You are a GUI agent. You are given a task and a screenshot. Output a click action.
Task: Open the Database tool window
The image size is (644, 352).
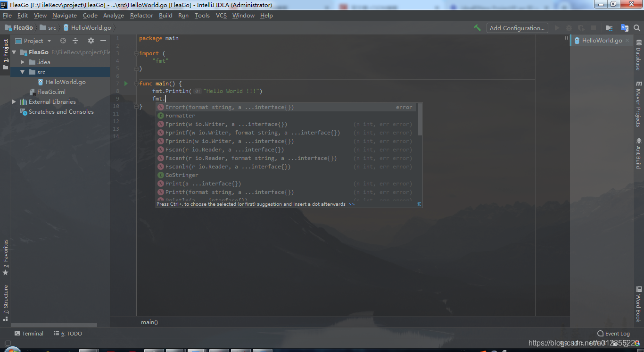click(x=639, y=55)
